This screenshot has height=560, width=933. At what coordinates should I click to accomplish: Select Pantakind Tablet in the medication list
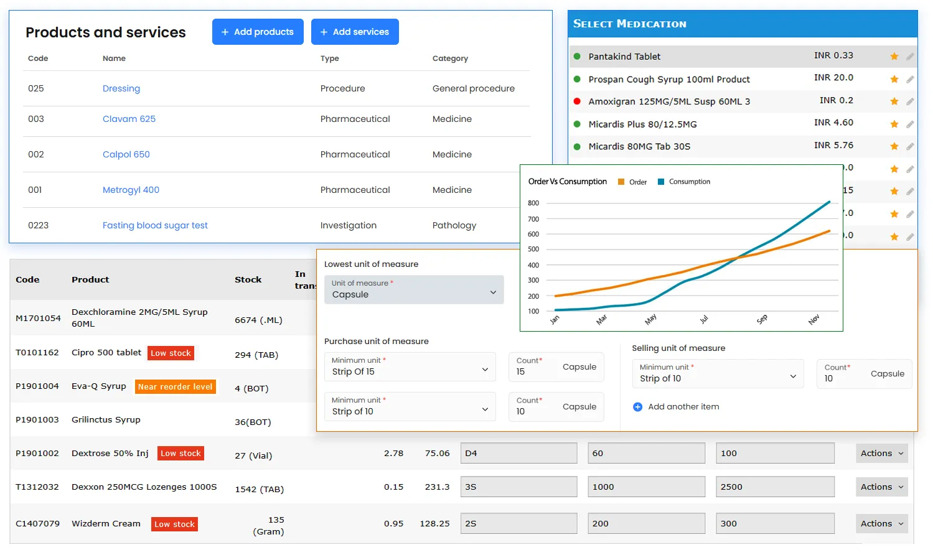coord(624,57)
